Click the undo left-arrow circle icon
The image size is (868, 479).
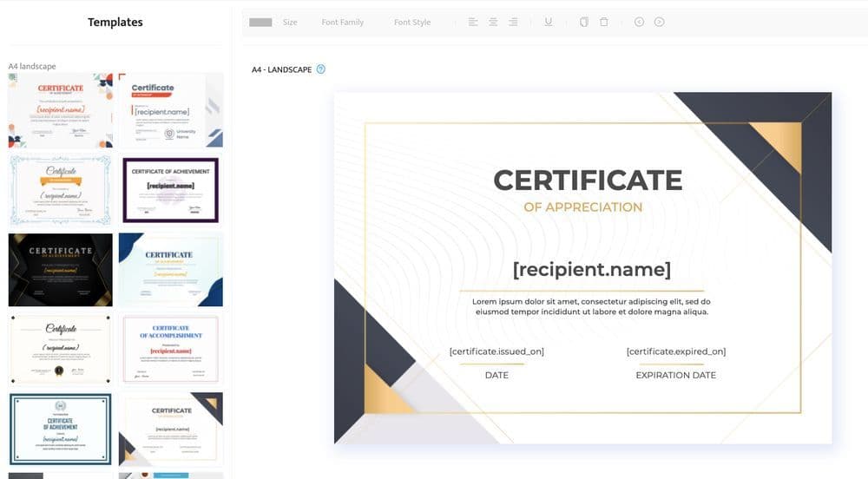tap(639, 22)
